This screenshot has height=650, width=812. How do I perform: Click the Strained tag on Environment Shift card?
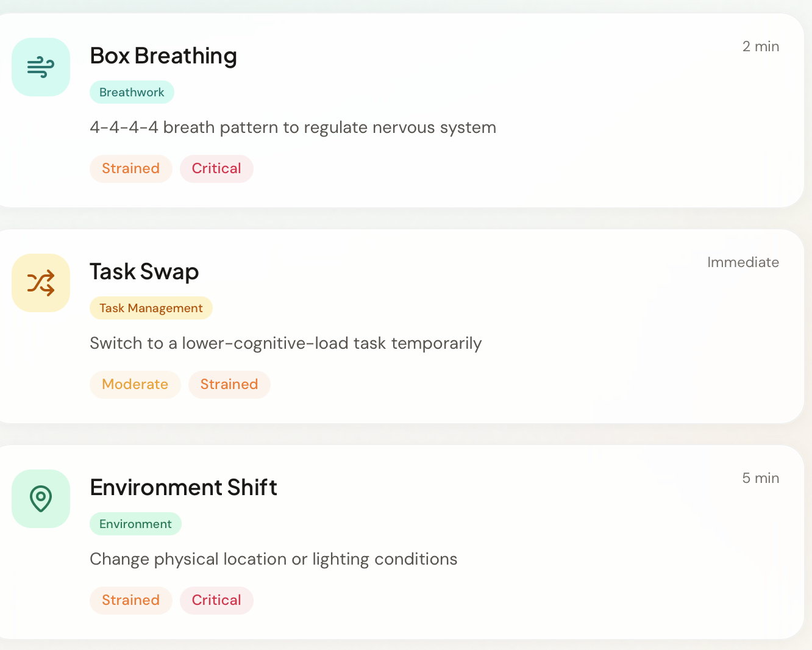point(130,601)
